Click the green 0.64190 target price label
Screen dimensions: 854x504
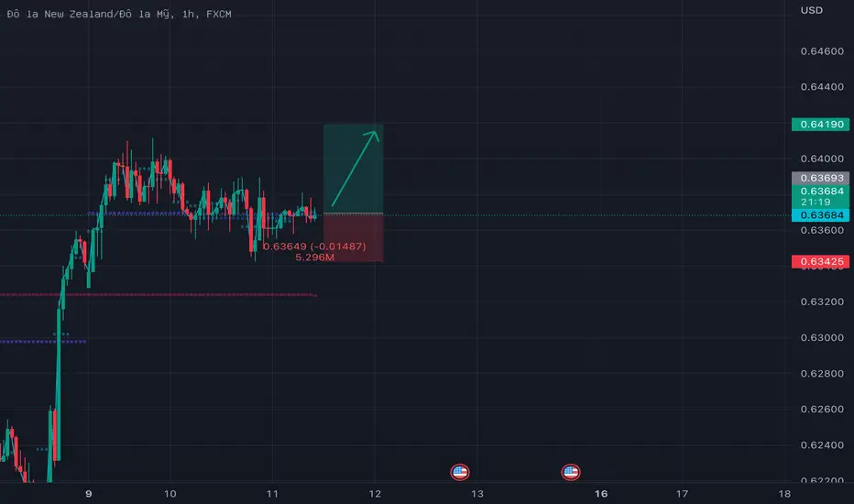point(820,125)
